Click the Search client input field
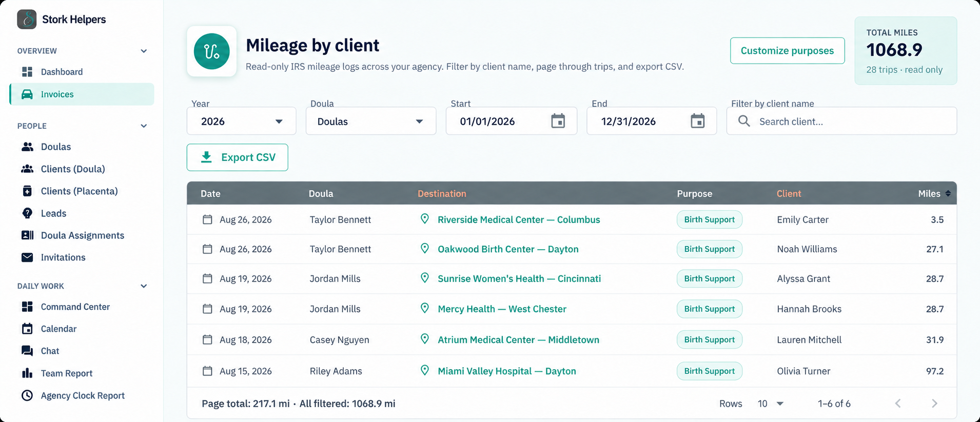The width and height of the screenshot is (980, 422). click(841, 121)
